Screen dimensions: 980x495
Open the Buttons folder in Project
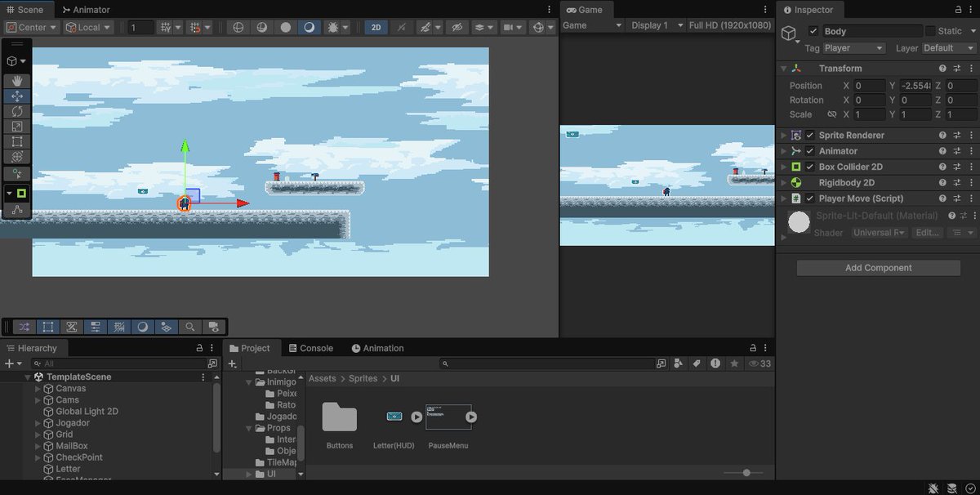point(339,417)
